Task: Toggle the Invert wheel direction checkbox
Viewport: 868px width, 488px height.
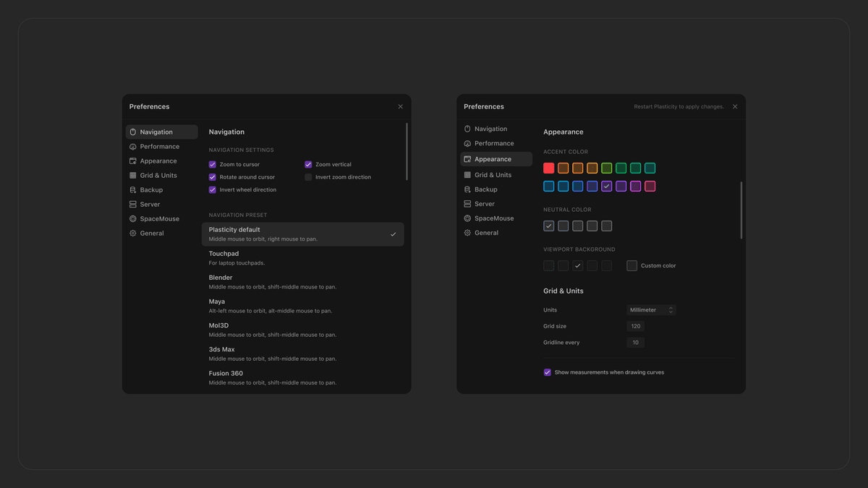Action: point(213,190)
